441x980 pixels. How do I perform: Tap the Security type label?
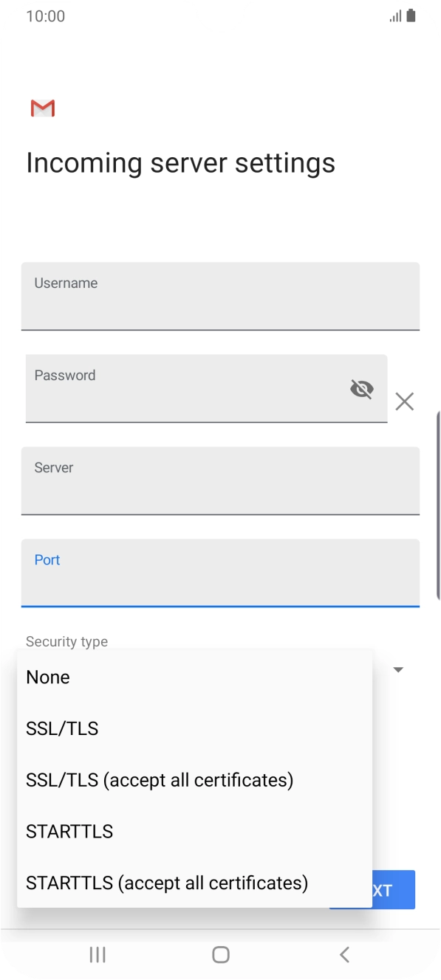[x=66, y=641]
